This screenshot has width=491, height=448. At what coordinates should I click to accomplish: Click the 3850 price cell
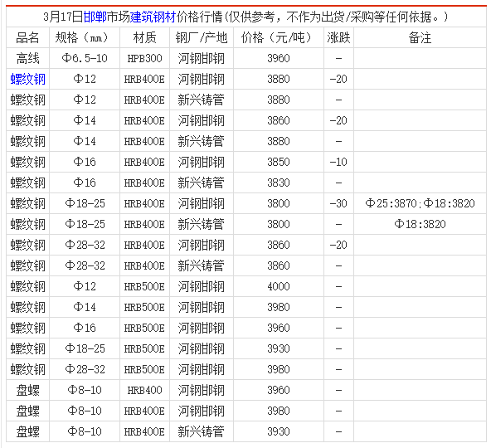coord(279,162)
